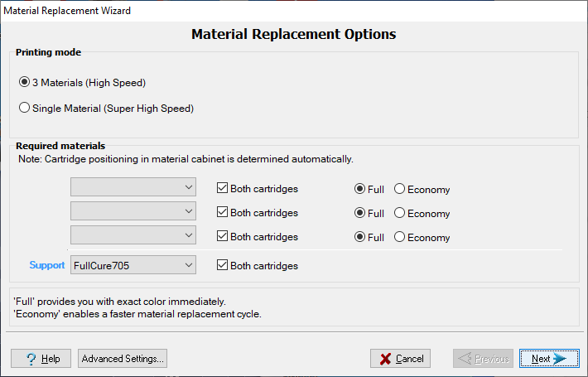The height and width of the screenshot is (377, 588).
Task: Pick Full for the third material
Action: (x=360, y=237)
